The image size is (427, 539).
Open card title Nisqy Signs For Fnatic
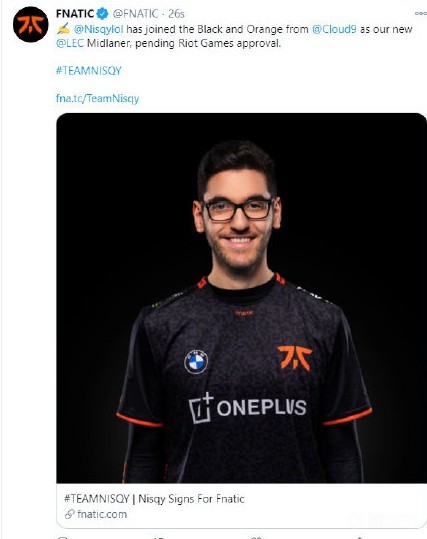[154, 498]
